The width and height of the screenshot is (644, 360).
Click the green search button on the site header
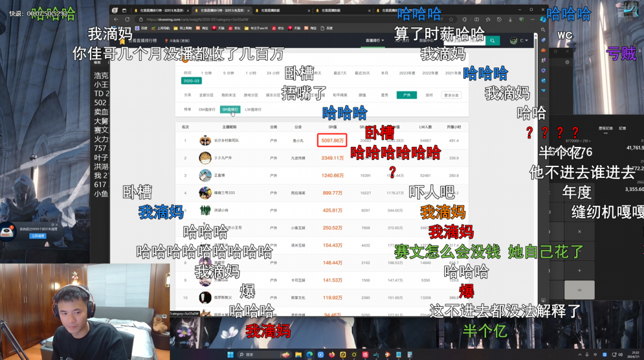[x=493, y=41]
